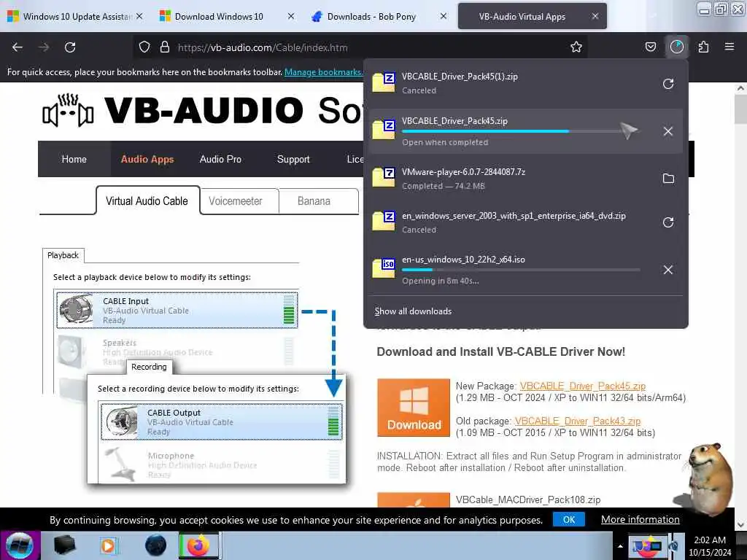Open the Audio Pro menu item
Viewport: 747px width, 560px height.
220,159
